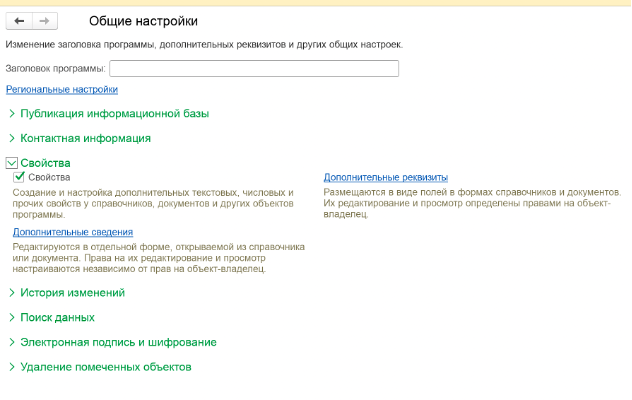The height and width of the screenshot is (400, 632).
Task: Click text starting Размещаются в виде полей
Action: [x=472, y=203]
